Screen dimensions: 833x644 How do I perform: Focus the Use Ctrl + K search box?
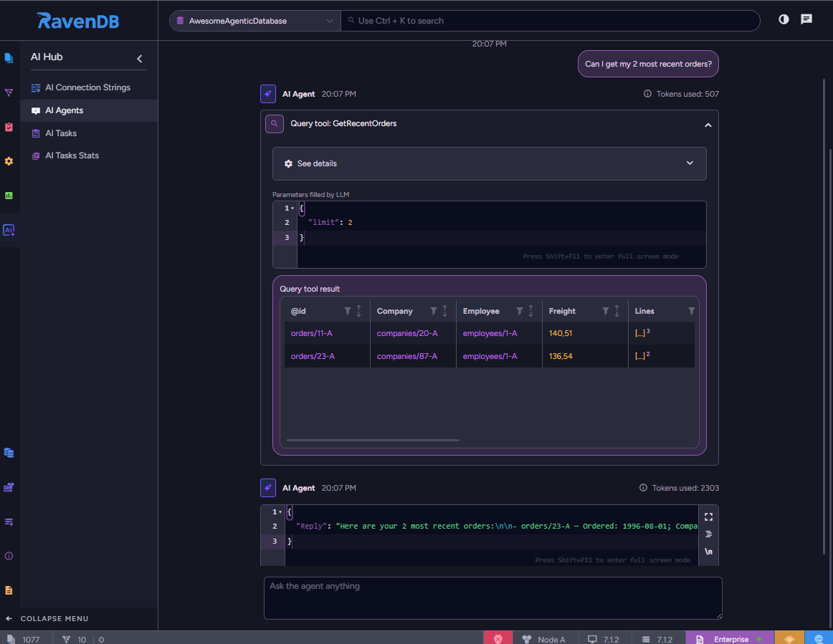pyautogui.click(x=550, y=21)
